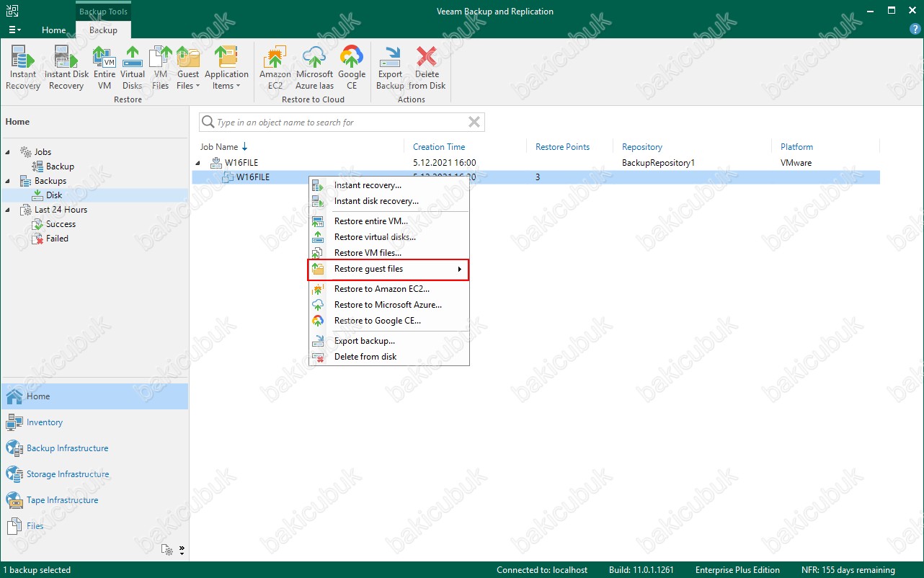The image size is (924, 578).
Task: Sort by Restore Points column header
Action: (x=562, y=147)
